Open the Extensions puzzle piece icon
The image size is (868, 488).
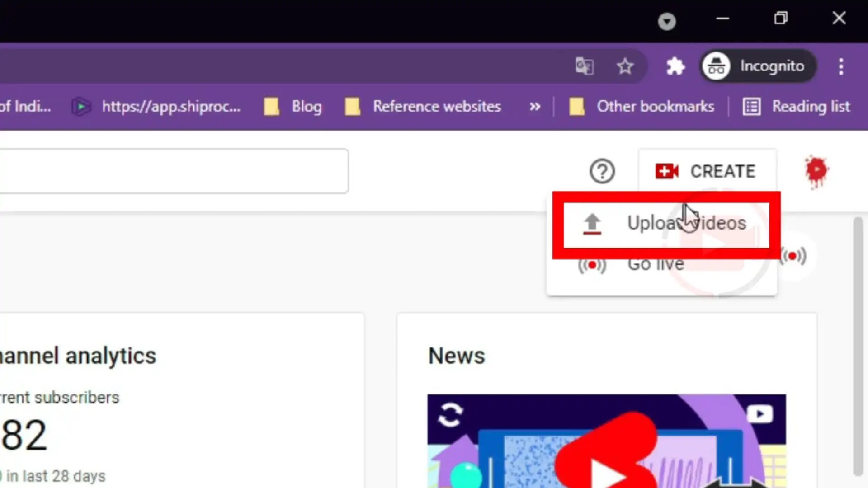tap(675, 67)
